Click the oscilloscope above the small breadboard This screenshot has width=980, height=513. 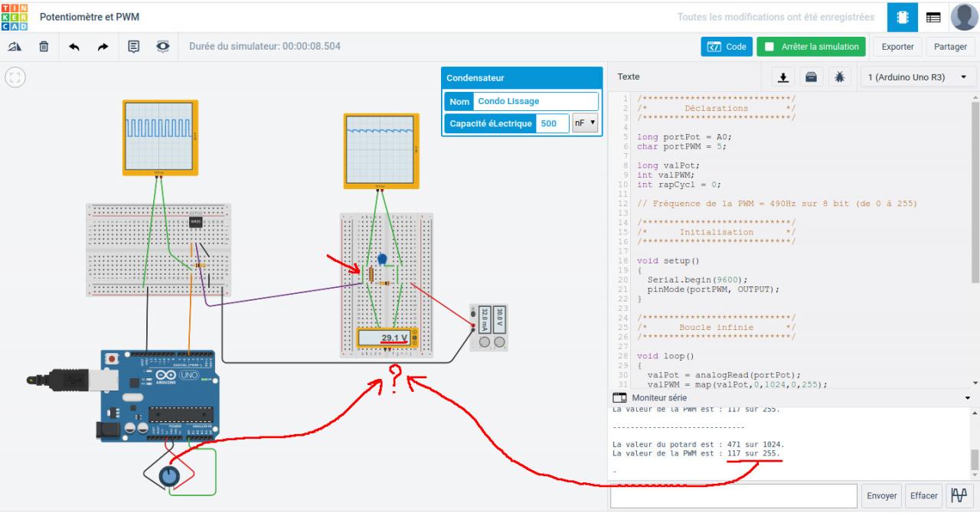[381, 150]
